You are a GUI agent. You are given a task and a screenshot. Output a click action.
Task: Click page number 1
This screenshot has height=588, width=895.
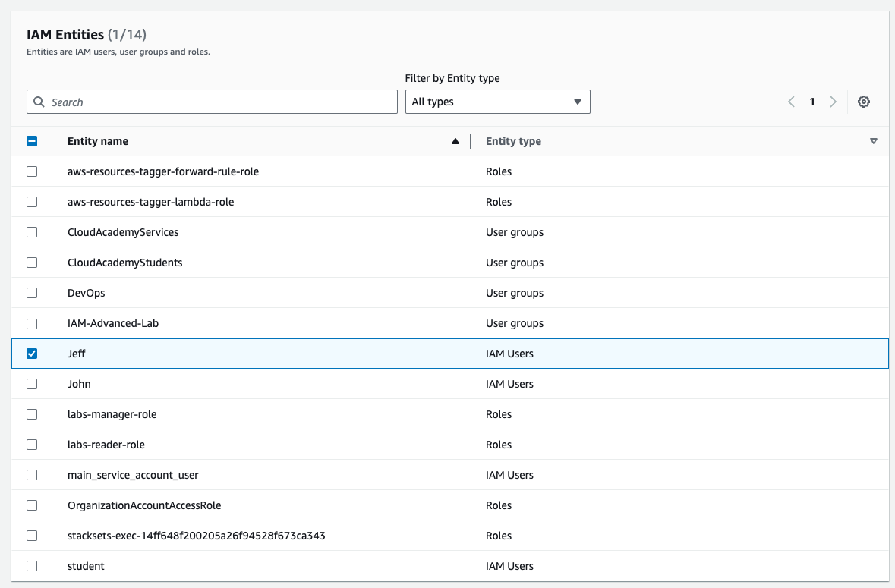(x=811, y=102)
